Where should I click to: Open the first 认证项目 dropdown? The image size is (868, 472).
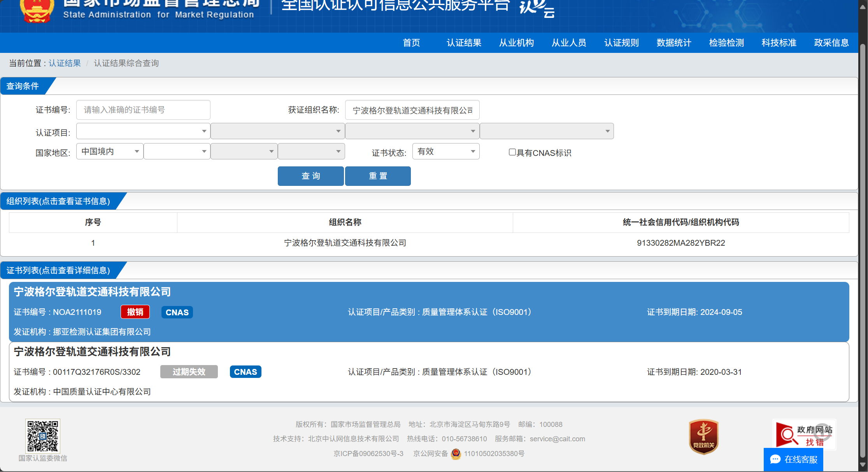coord(143,131)
